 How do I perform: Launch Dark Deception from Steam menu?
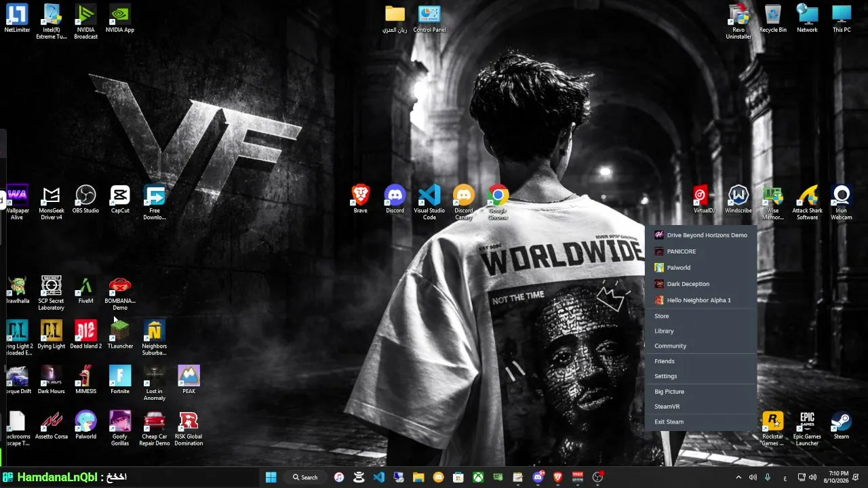(x=701, y=284)
